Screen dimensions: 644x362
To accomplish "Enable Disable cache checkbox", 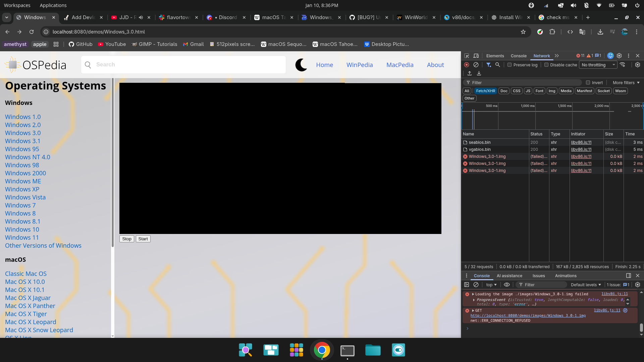I will click(x=546, y=65).
